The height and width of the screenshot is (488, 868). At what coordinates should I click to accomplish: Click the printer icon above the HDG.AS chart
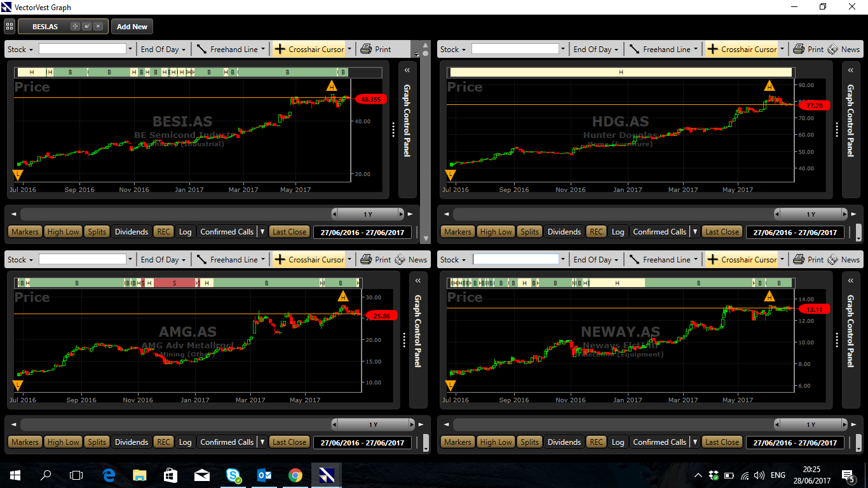pos(799,49)
